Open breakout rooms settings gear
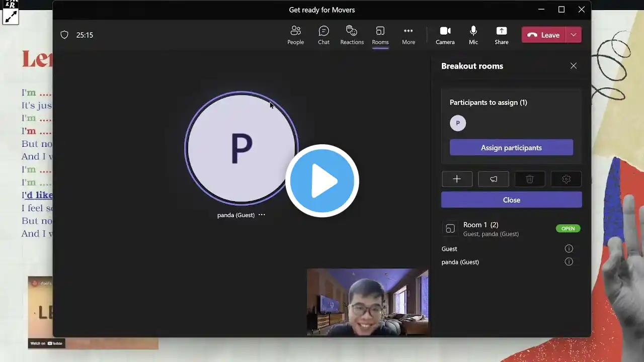Image resolution: width=644 pixels, height=362 pixels. click(566, 179)
